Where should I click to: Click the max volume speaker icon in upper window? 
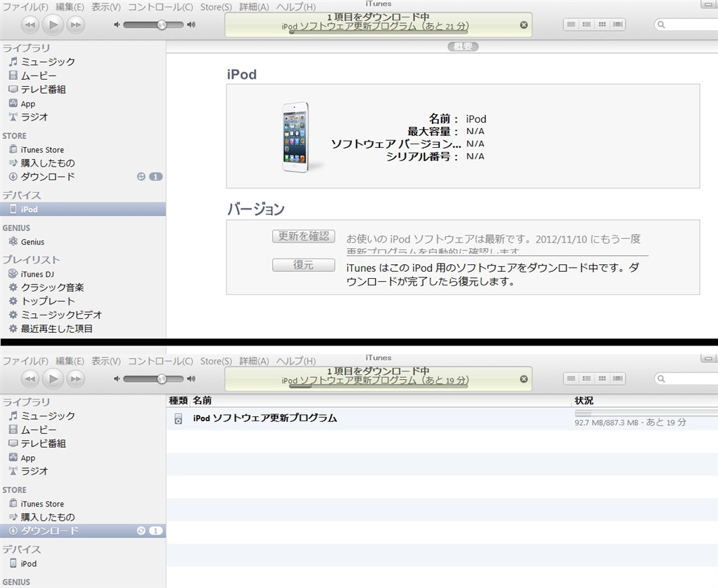pyautogui.click(x=191, y=25)
